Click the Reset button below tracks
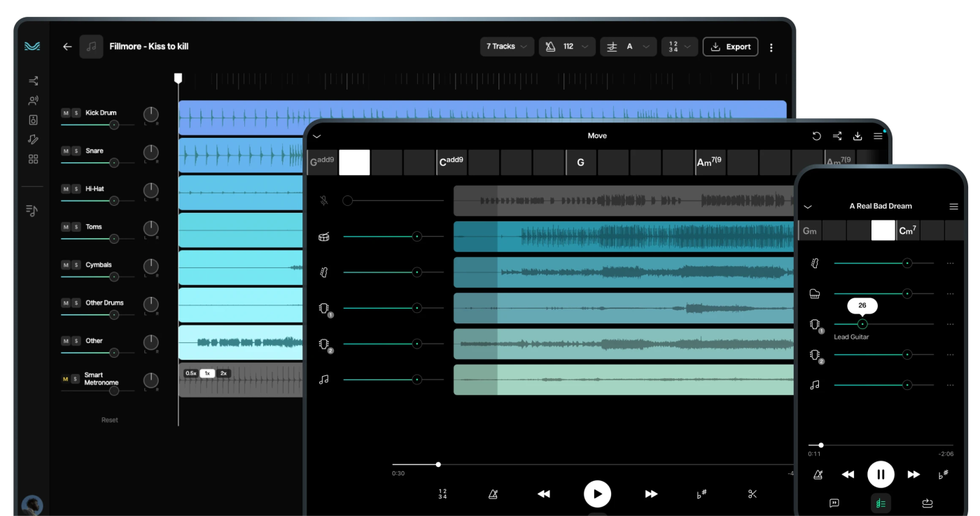This screenshot has height=516, width=980. [x=110, y=420]
